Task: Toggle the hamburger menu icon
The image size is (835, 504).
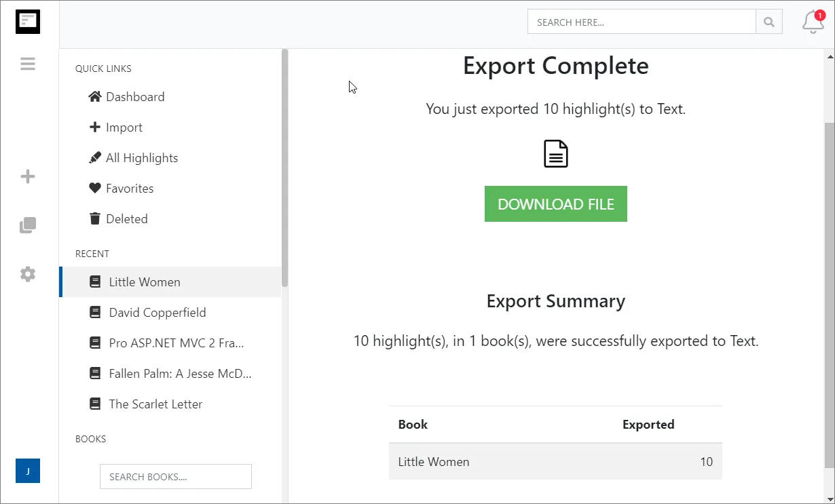Action: point(28,64)
